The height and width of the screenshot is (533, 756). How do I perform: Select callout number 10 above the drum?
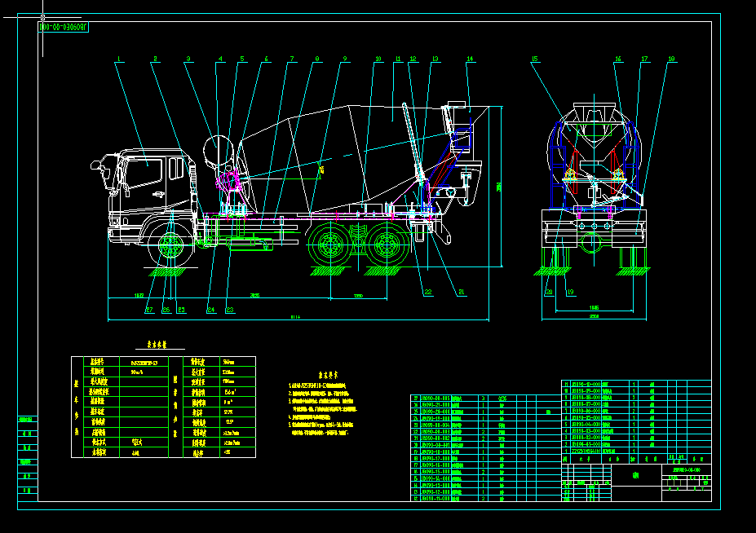point(378,59)
